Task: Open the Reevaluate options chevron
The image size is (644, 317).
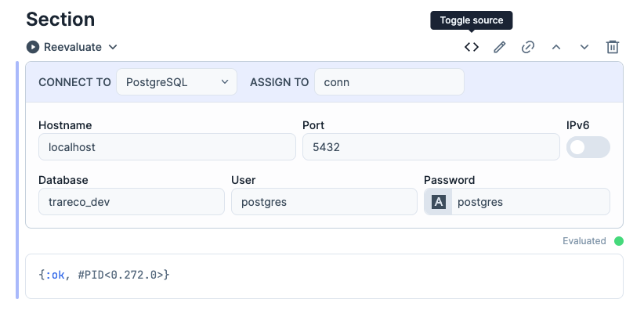Action: click(113, 47)
